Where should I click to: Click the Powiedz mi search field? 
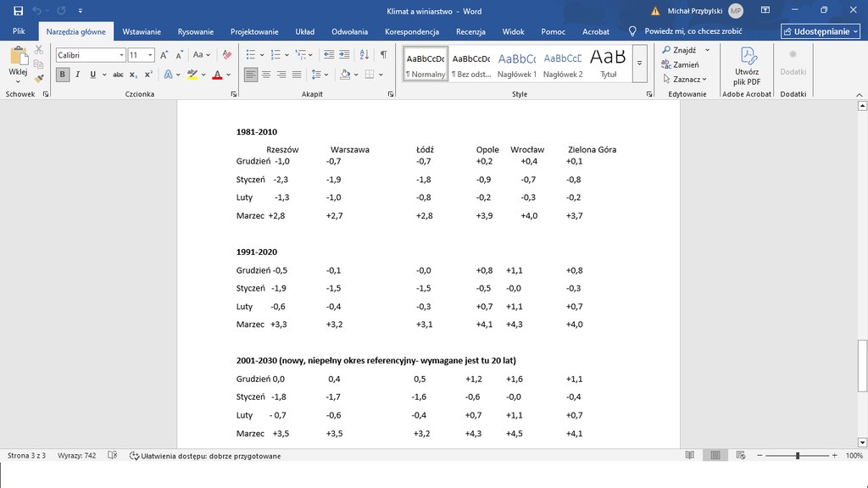tap(693, 31)
